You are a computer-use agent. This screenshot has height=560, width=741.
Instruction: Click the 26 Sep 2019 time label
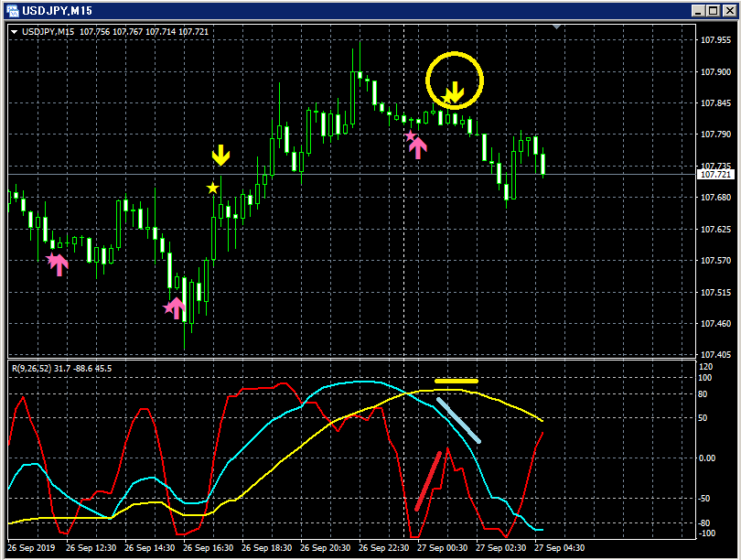pos(31,548)
